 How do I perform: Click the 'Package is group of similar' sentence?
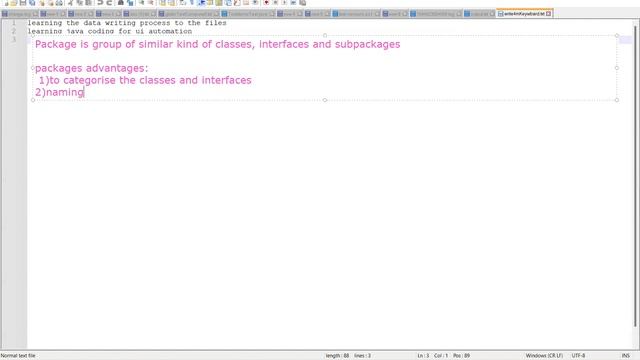point(218,44)
